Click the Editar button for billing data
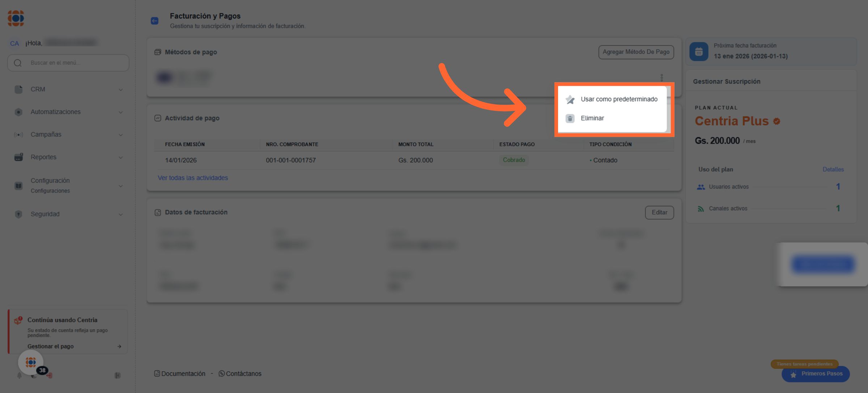 659,213
